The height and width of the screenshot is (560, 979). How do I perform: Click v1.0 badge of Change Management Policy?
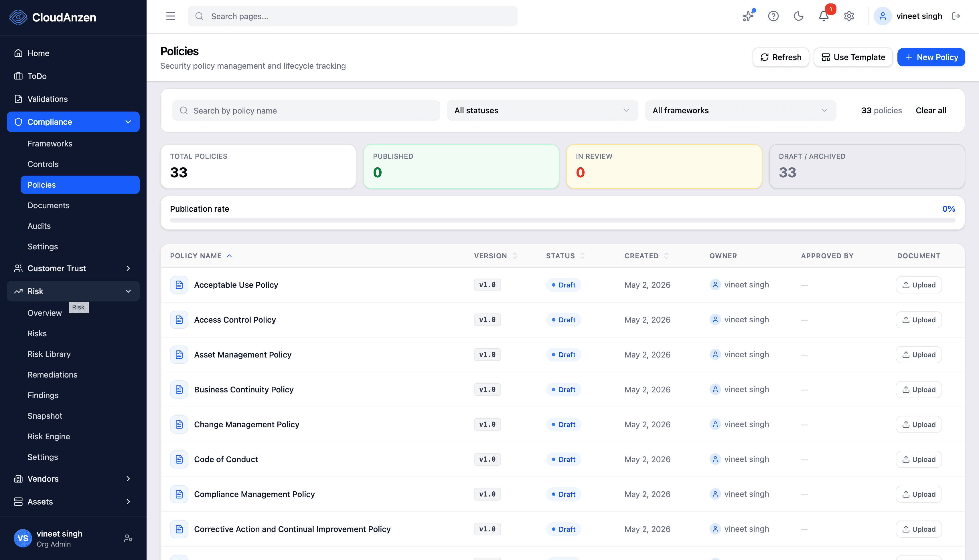click(x=487, y=425)
